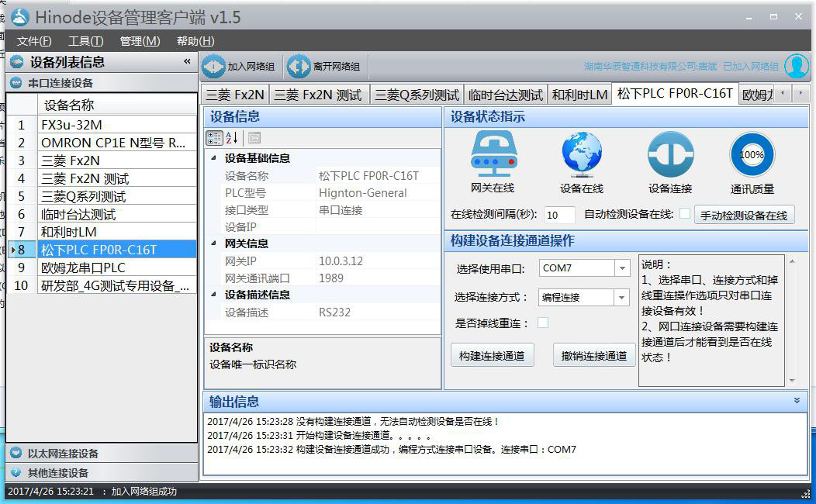The width and height of the screenshot is (816, 504).
Task: Click the 100% 通讯质量 progress indicator
Action: click(751, 155)
